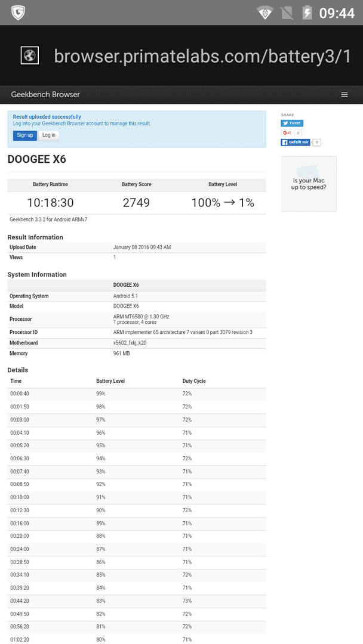Tap the G shield icon in status bar
The width and height of the screenshot is (363, 644).
18,13
